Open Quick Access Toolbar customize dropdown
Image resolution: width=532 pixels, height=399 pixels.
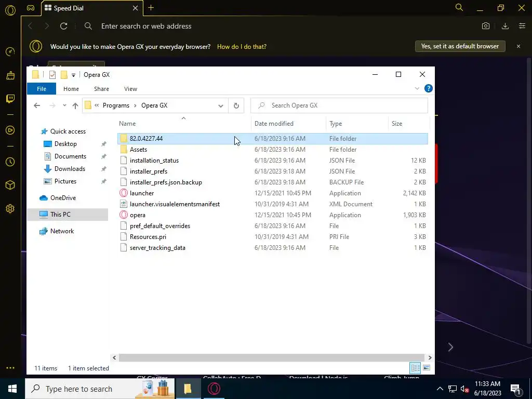pos(73,75)
